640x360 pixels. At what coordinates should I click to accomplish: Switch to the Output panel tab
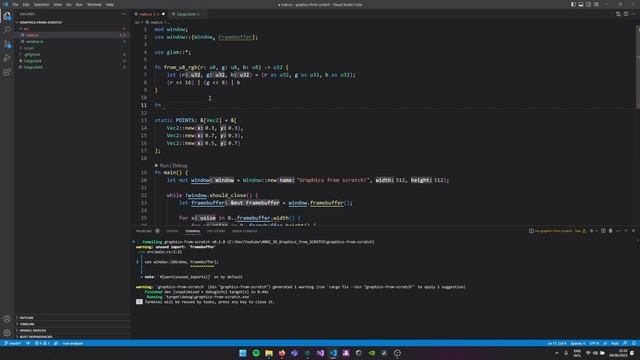point(172,231)
